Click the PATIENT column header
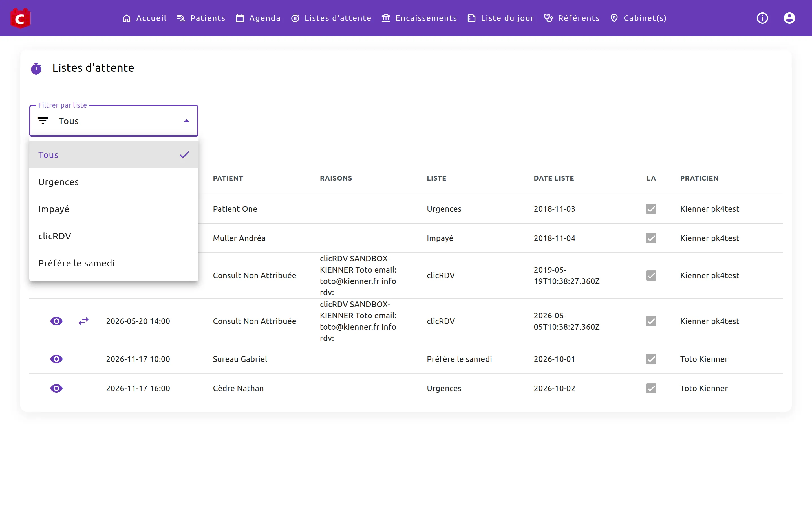The height and width of the screenshot is (508, 812). click(228, 178)
